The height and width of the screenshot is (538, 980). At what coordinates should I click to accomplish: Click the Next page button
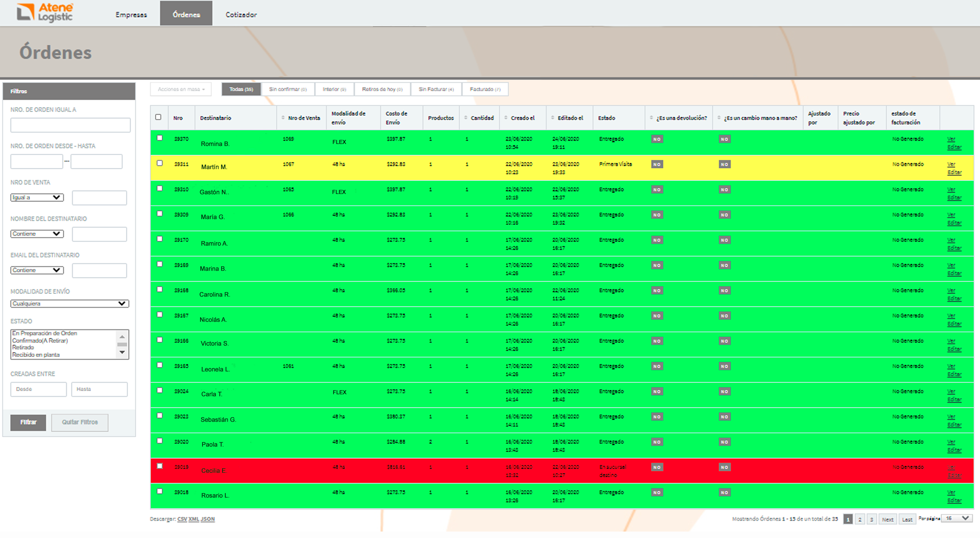pos(887,519)
